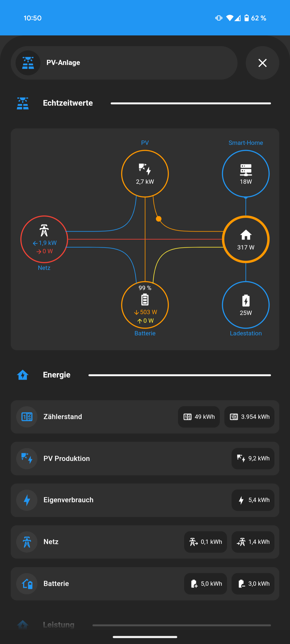Close the PV-Anlage popup
This screenshot has width=290, height=644.
pos(262,63)
